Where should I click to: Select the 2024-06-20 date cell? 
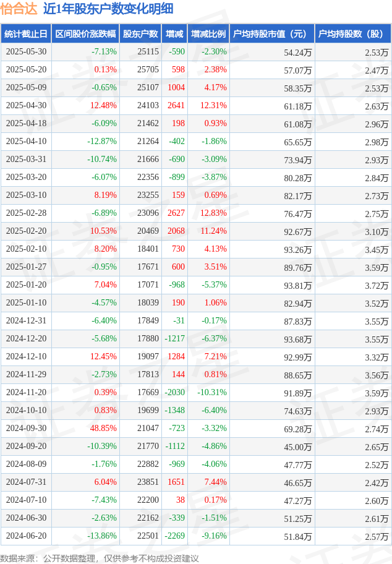click(x=26, y=536)
